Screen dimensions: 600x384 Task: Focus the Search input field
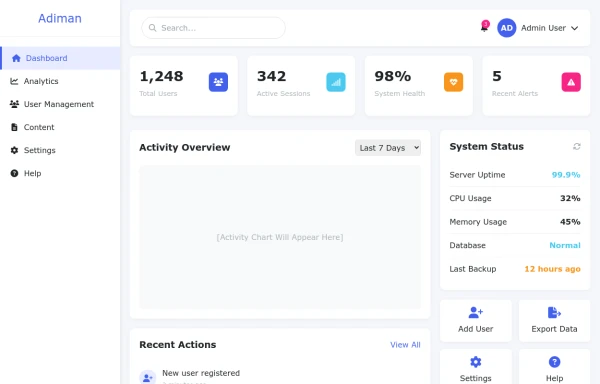coord(214,28)
